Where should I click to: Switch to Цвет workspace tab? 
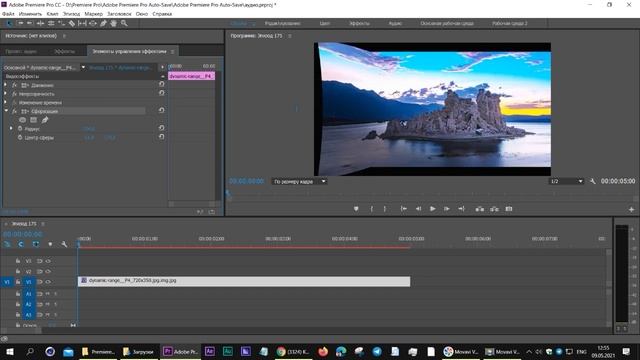tap(325, 23)
